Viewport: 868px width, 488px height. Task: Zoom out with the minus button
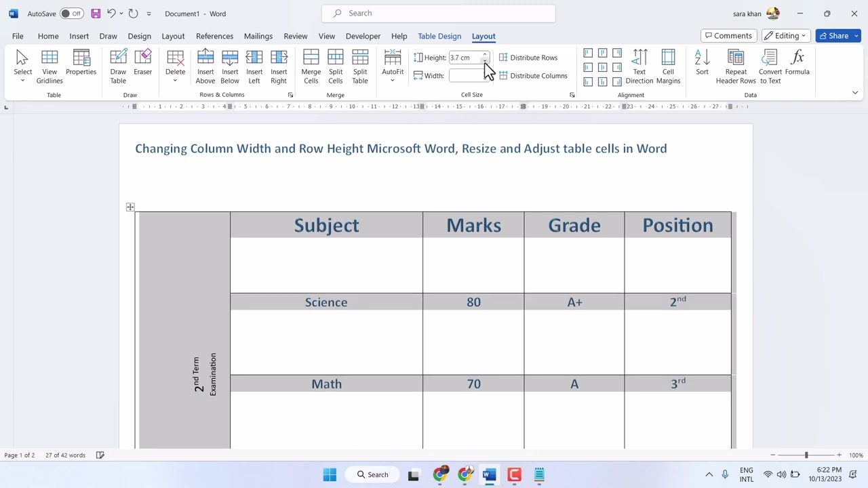tap(772, 455)
